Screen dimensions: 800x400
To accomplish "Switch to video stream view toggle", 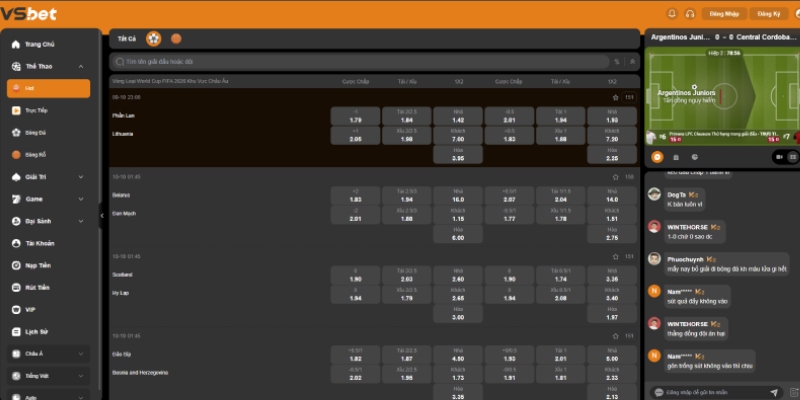I will point(777,156).
